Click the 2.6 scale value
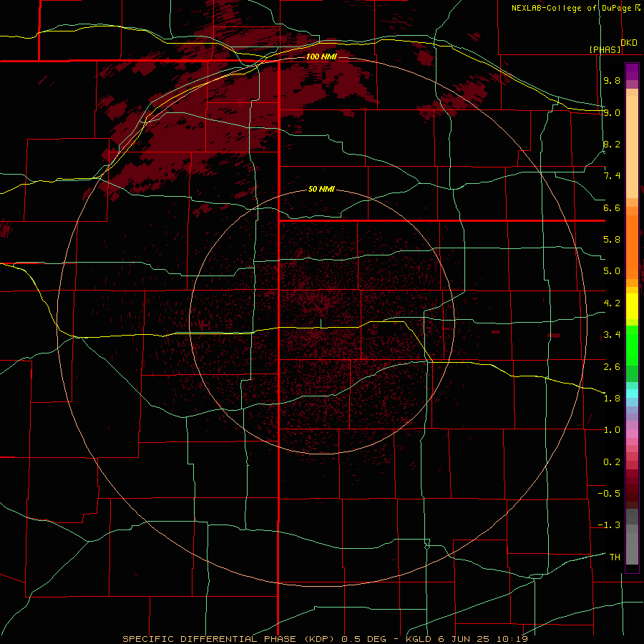 (x=612, y=367)
